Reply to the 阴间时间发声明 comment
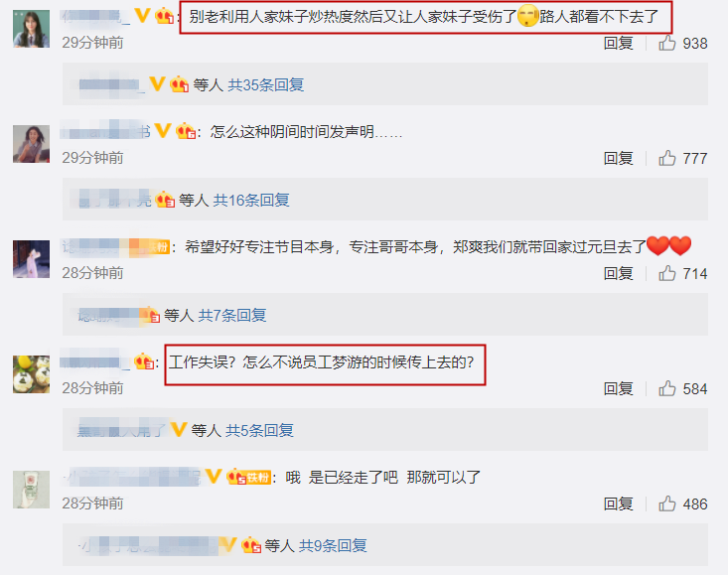 coord(619,159)
